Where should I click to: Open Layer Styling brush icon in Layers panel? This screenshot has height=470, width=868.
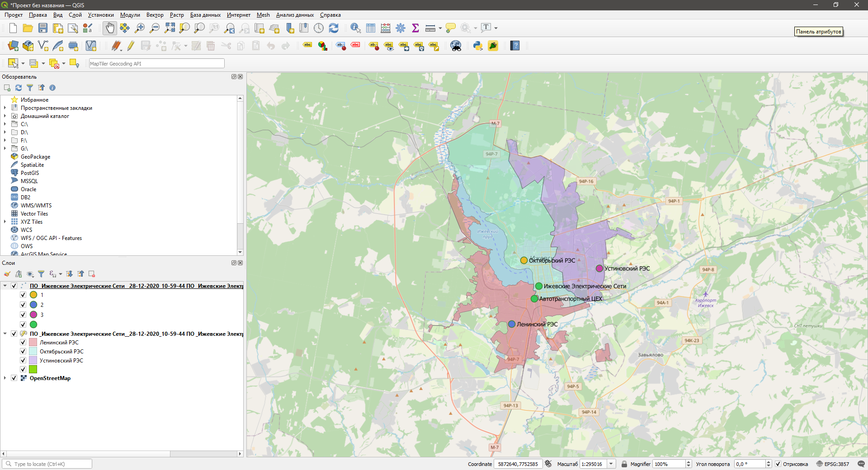pos(7,274)
